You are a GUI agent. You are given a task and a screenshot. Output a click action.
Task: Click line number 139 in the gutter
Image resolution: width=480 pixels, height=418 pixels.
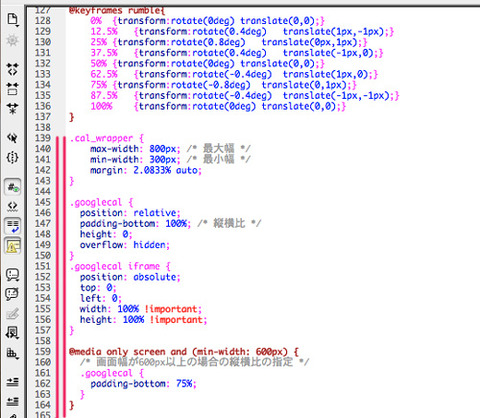(x=43, y=138)
